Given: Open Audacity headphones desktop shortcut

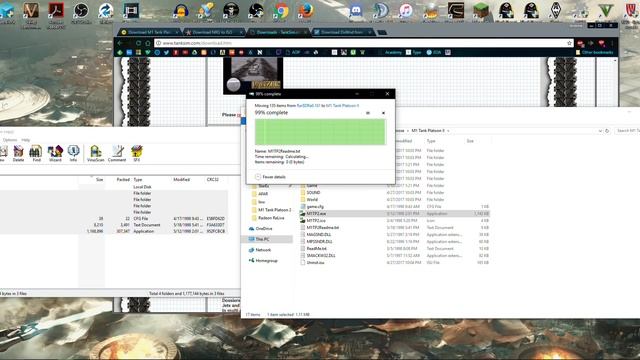Looking at the screenshot, I should (x=181, y=11).
